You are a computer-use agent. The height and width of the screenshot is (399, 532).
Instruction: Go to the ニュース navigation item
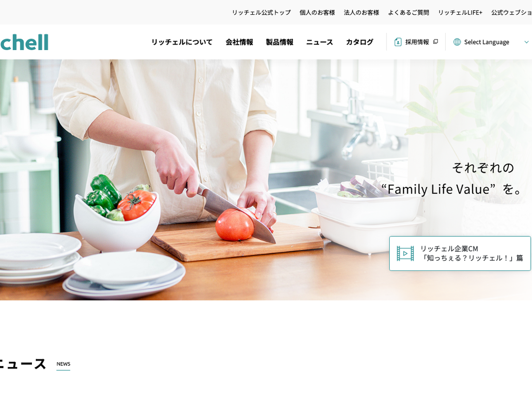(320, 42)
